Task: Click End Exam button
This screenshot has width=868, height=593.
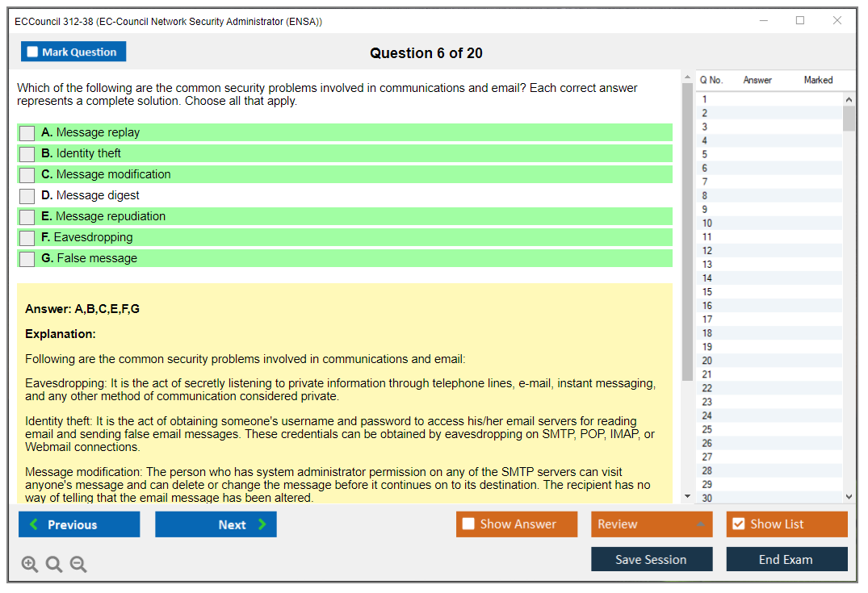Action: point(786,559)
